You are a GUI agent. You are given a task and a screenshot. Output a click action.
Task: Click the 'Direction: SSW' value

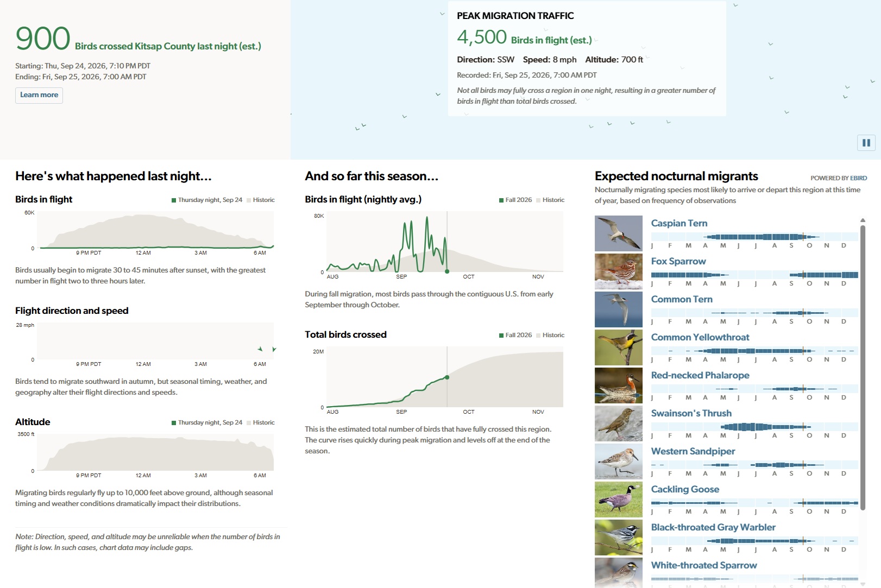(x=486, y=60)
